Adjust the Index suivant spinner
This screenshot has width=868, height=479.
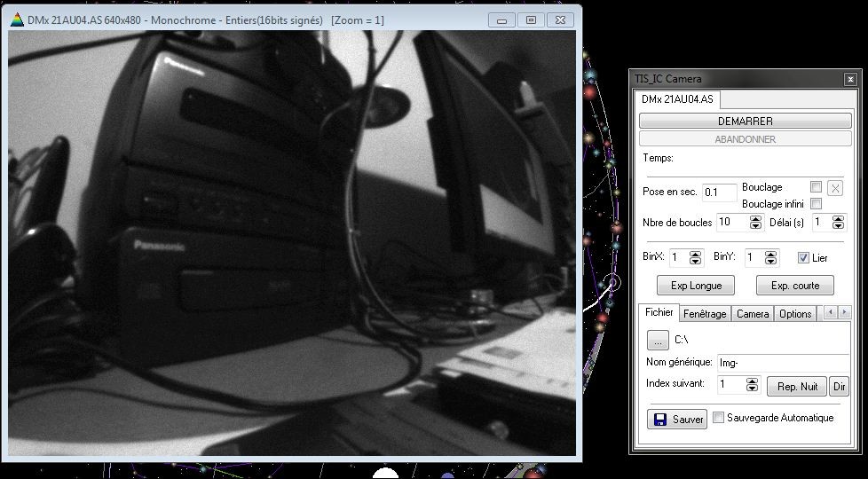click(753, 385)
